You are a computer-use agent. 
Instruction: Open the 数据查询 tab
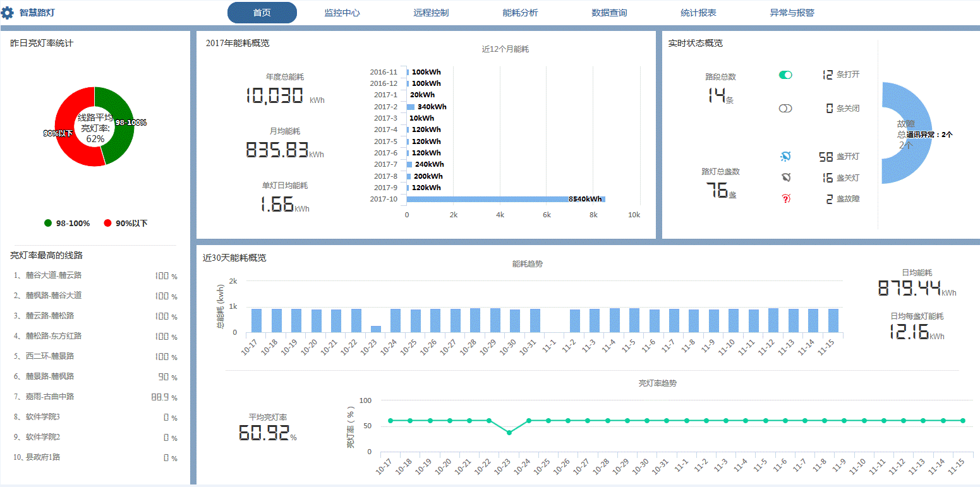609,13
